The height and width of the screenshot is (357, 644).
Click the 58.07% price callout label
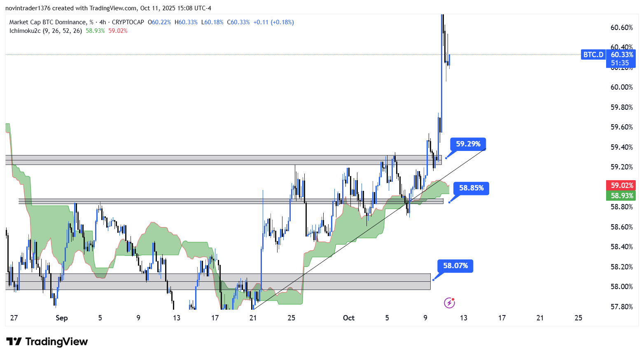point(455,266)
